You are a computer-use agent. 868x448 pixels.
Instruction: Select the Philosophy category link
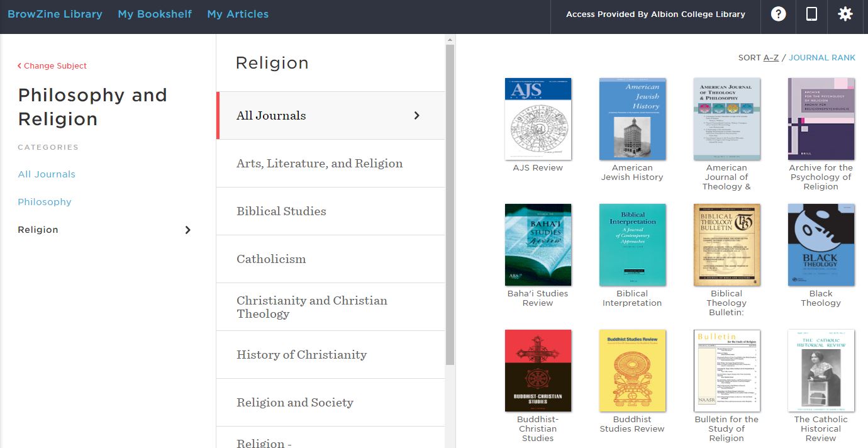(x=44, y=201)
